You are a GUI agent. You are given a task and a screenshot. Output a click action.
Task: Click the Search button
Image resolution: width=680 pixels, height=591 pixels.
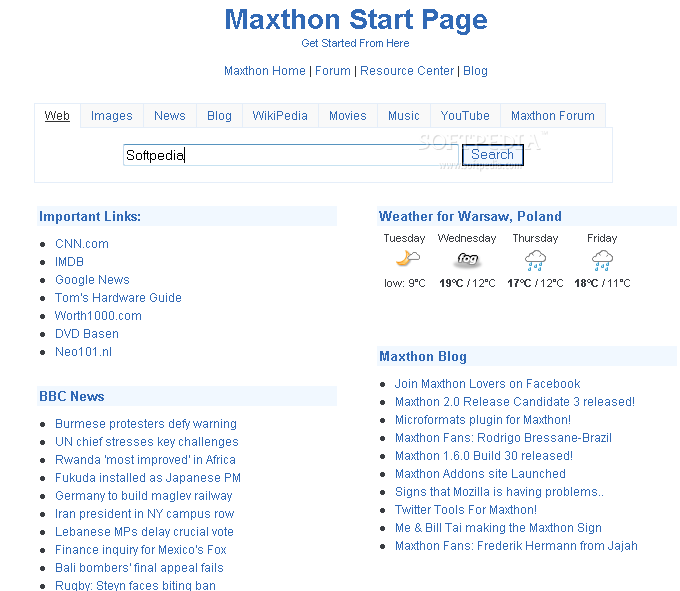point(493,155)
